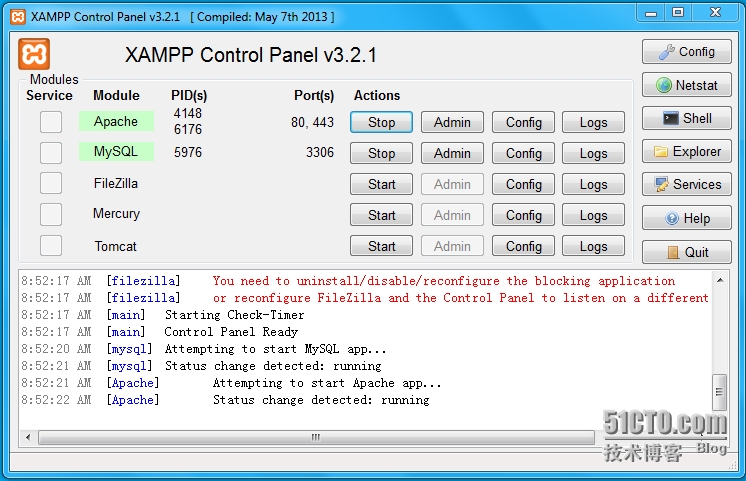This screenshot has height=481, width=746.
Task: Open Mercury Logs menu
Action: (593, 215)
